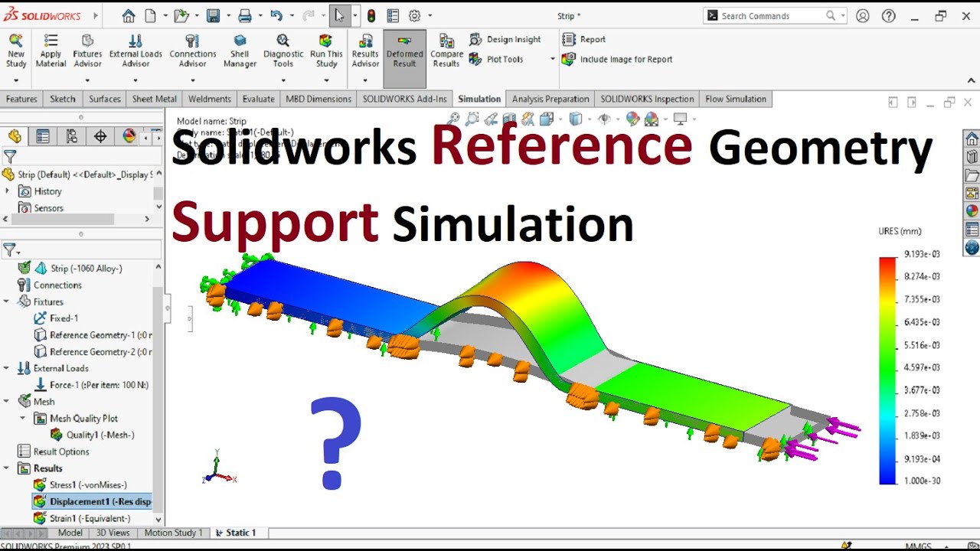Switch to the Evaluate tab

(x=258, y=99)
